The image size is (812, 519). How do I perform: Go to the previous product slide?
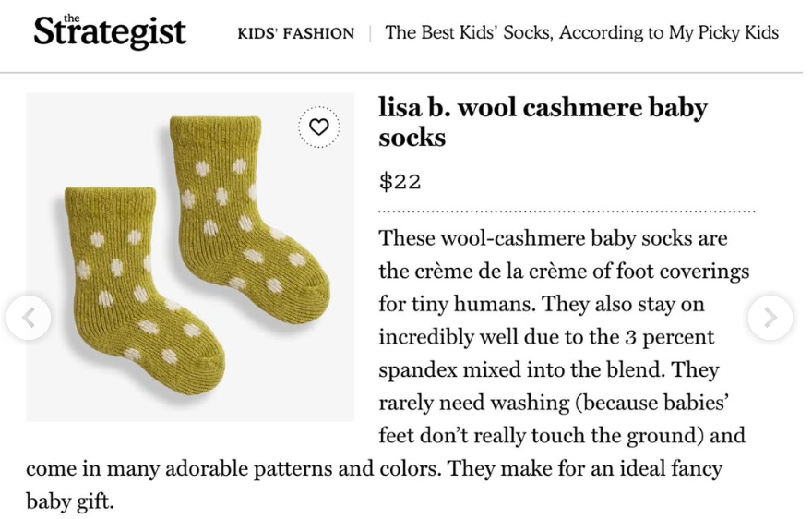click(x=29, y=318)
